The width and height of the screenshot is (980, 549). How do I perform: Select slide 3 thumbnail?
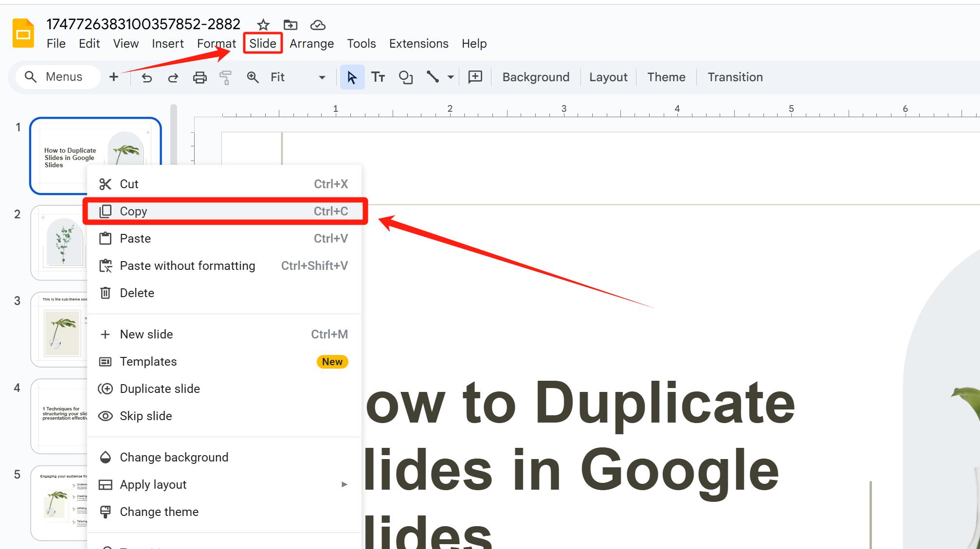coord(59,330)
